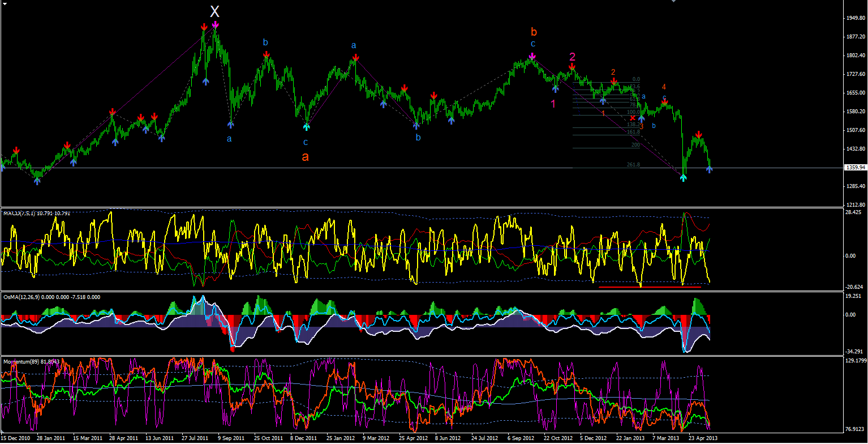
Task: Click the 1877.20 price level label
Action: 855,37
